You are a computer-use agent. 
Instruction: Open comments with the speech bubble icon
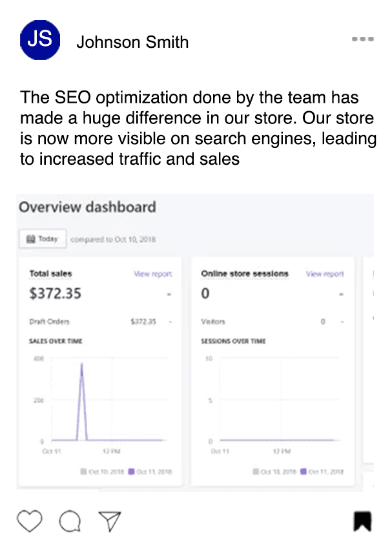tap(70, 521)
